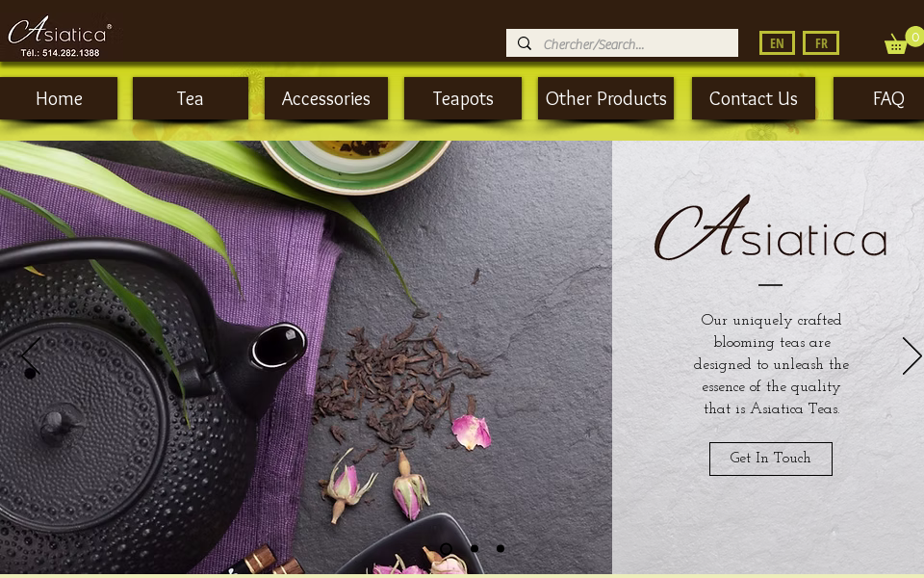
Task: Open the FAQ page
Action: (881, 98)
